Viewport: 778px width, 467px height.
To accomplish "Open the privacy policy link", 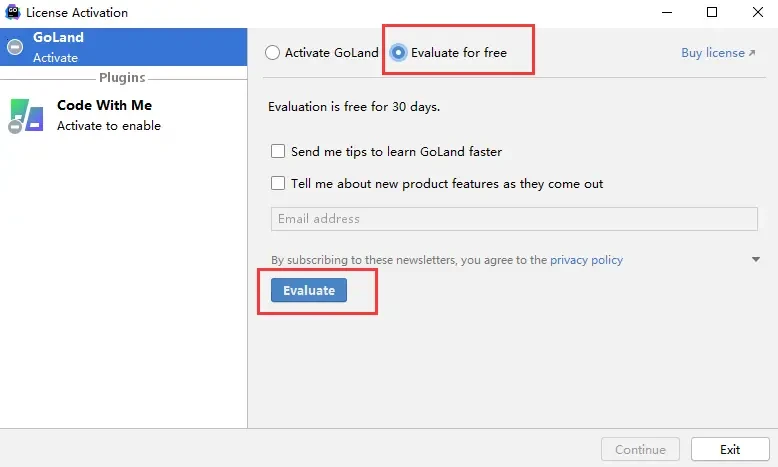I will point(586,260).
